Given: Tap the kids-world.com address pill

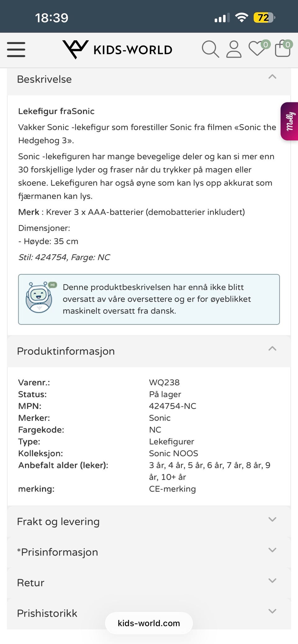Looking at the screenshot, I should pos(149,623).
